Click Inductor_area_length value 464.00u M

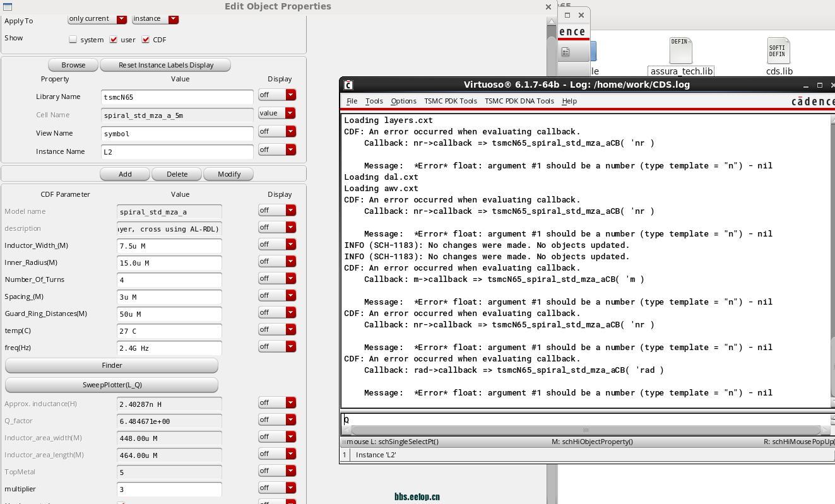(x=169, y=455)
